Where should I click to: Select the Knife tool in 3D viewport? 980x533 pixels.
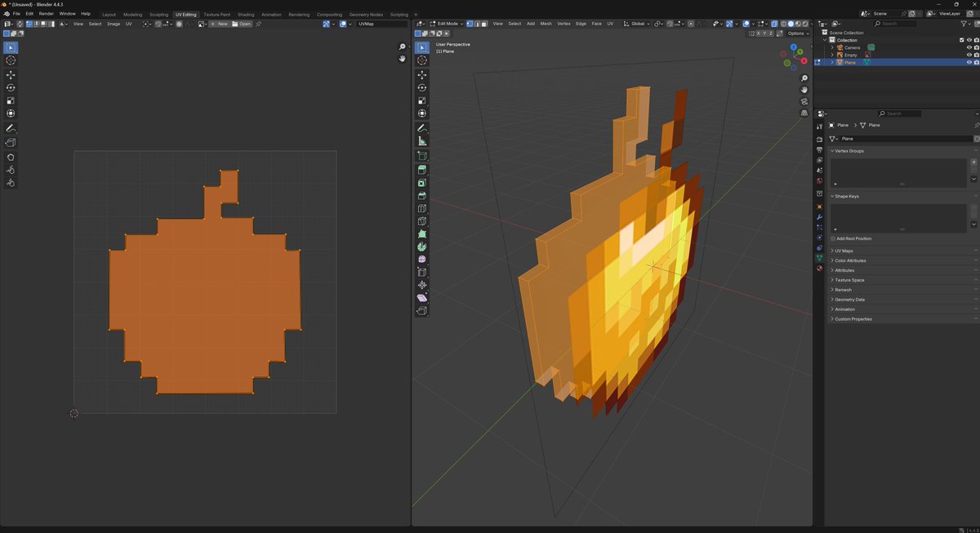click(422, 221)
